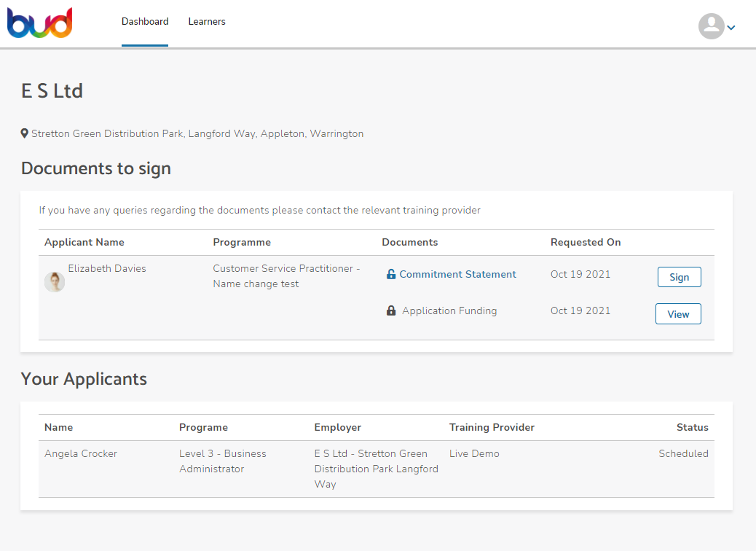Click the Bud logo in the header
The image size is (756, 551).
pyautogui.click(x=39, y=23)
